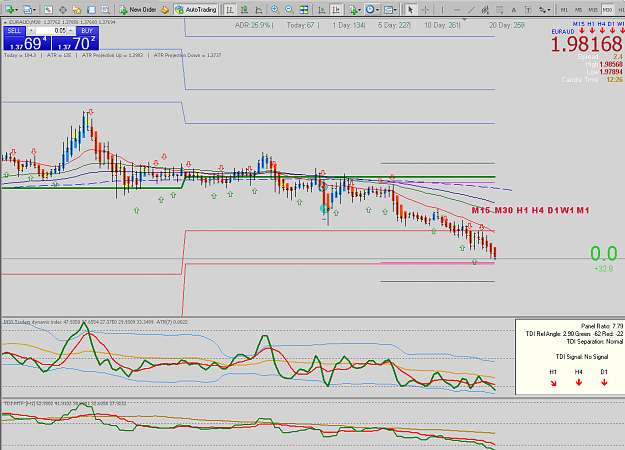Select the vertical line drawing tool
The image size is (625, 450).
(x=442, y=10)
